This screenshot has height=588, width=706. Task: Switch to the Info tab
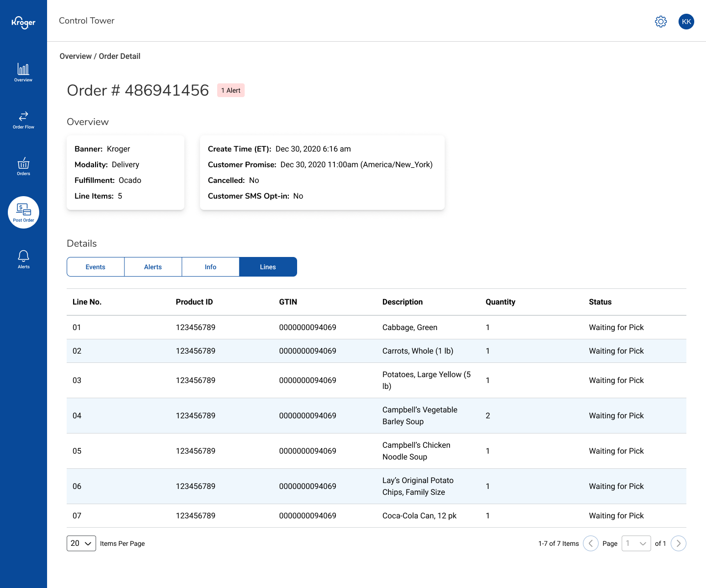coord(210,267)
